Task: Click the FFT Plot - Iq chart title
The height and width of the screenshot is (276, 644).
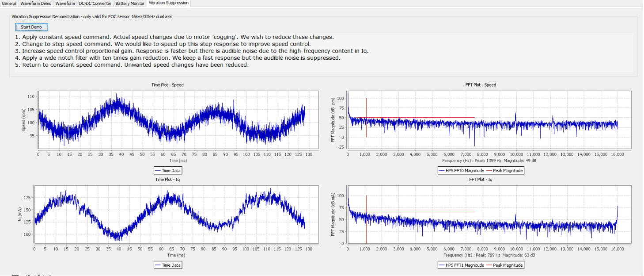Action: (481, 180)
